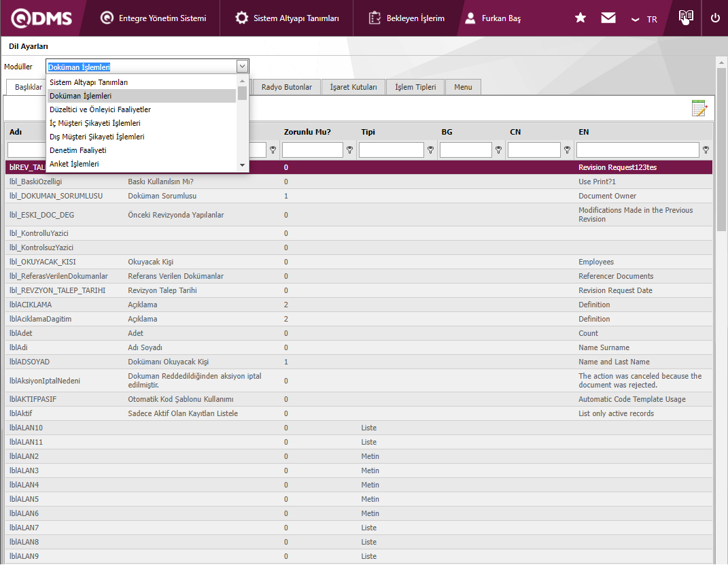Viewport: 728px width, 565px height.
Task: Open Entegre Yönetim Sistemi menu
Action: [153, 18]
